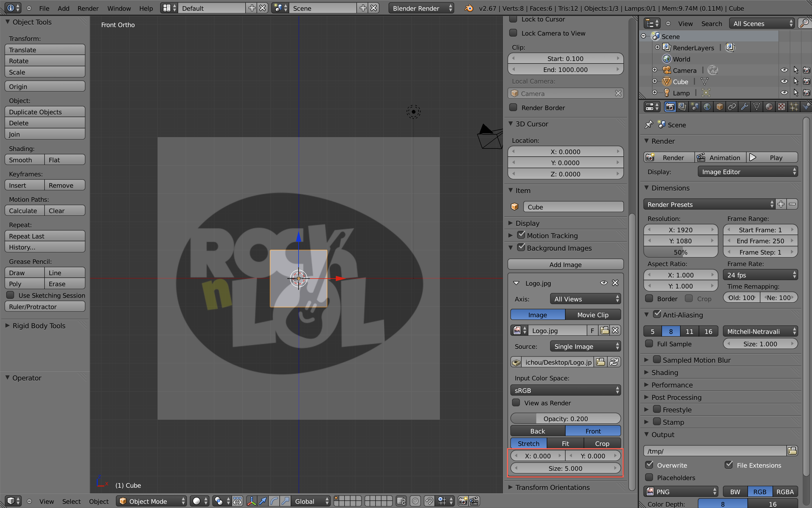
Task: Open the Material sphere tab
Action: [769, 107]
